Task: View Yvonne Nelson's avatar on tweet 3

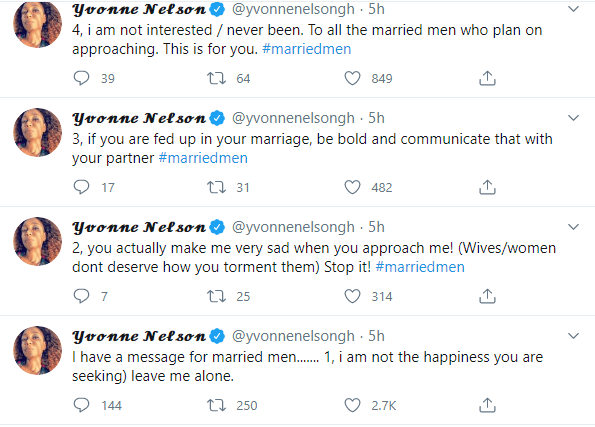Action: point(37,132)
